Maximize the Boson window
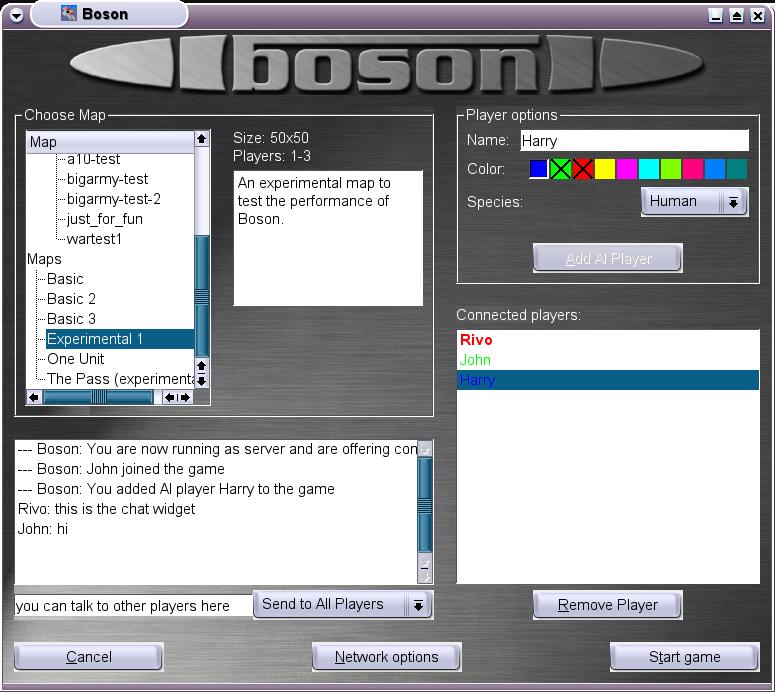 [x=736, y=16]
